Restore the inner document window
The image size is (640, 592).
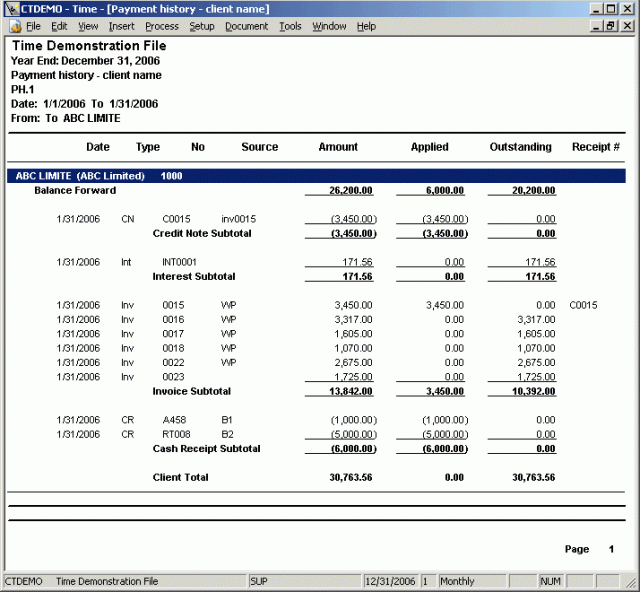(x=611, y=26)
